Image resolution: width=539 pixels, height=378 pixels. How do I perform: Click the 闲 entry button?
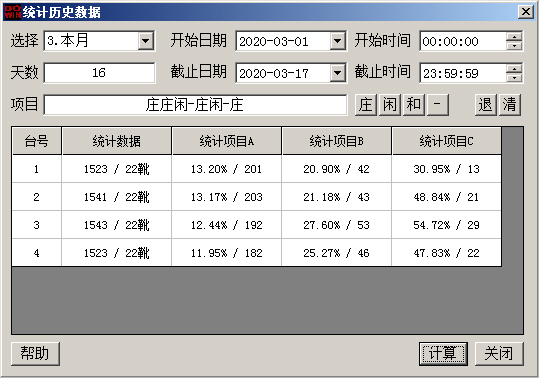pos(390,105)
